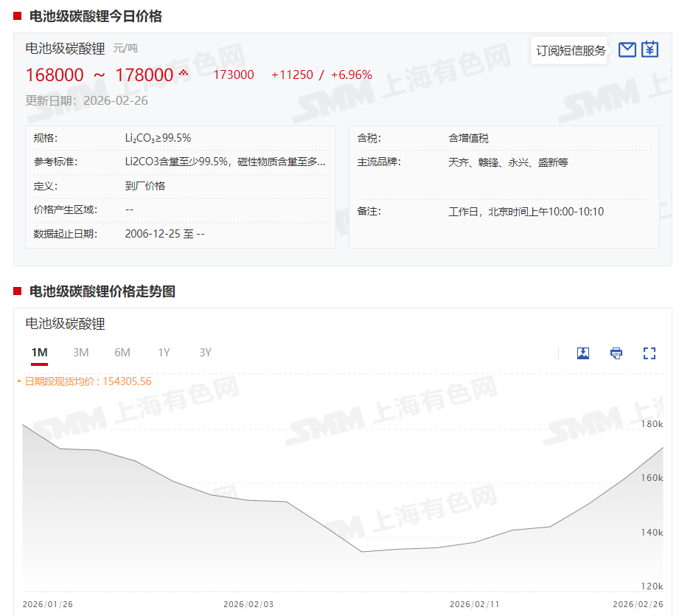Expand the chart to fullscreen

(x=650, y=353)
